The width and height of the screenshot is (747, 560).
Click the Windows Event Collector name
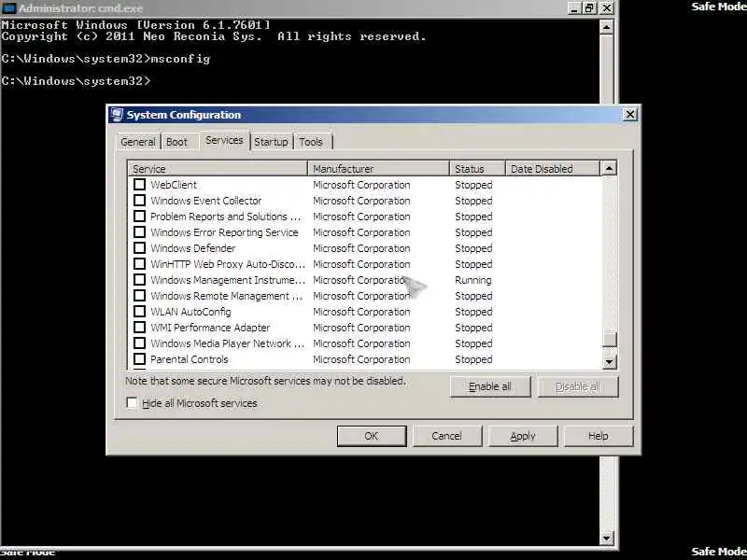pos(205,201)
